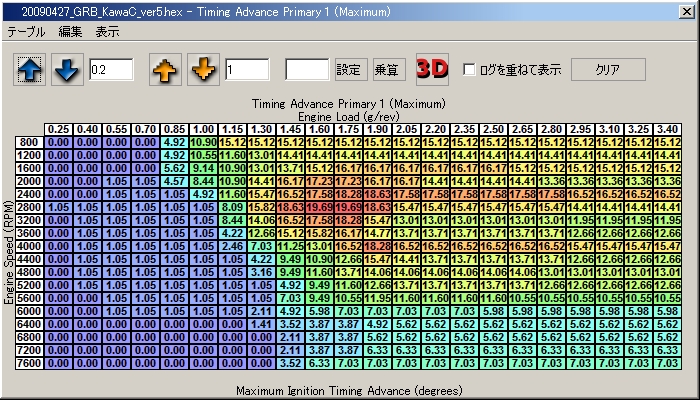Open the 編集 menu
The image size is (700, 400).
pyautogui.click(x=70, y=32)
